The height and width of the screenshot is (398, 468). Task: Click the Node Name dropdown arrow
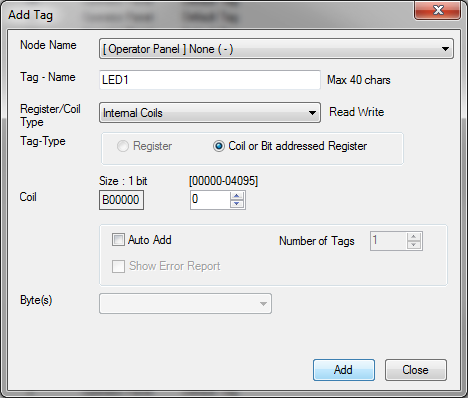tap(445, 49)
